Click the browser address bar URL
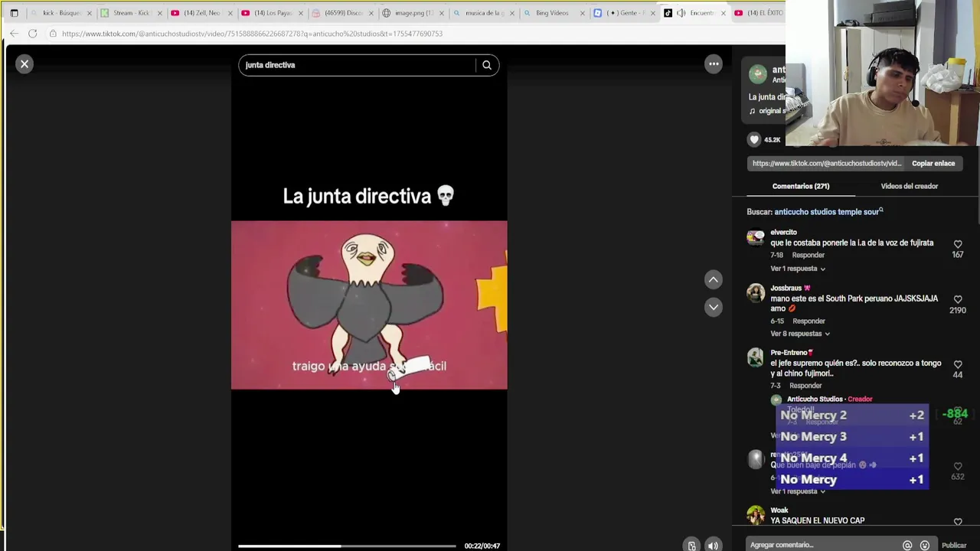The height and width of the screenshot is (551, 980). click(x=252, y=34)
